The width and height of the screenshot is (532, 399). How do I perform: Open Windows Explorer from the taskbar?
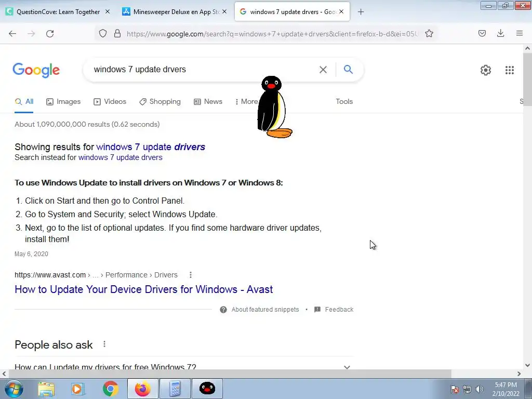(46, 389)
